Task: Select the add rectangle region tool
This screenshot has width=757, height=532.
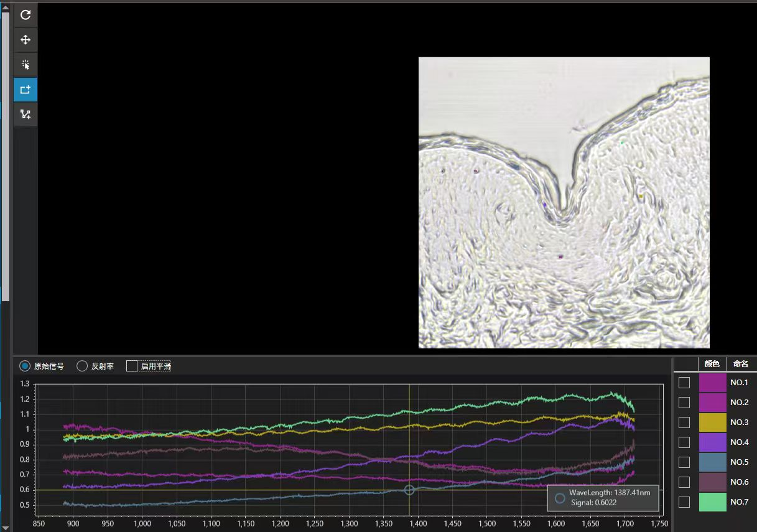Action: 26,90
